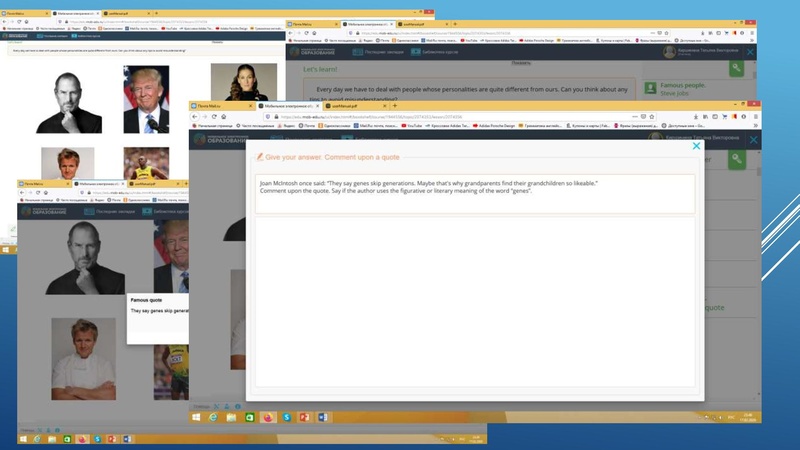Click the green key icon above Famous people
The image size is (800, 450).
coord(736,67)
